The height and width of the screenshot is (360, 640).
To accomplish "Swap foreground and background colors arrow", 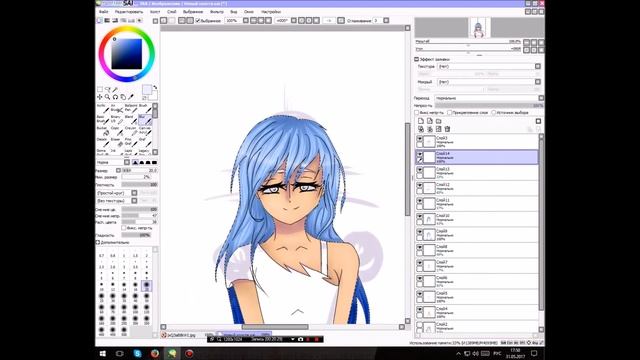I will pos(155,88).
